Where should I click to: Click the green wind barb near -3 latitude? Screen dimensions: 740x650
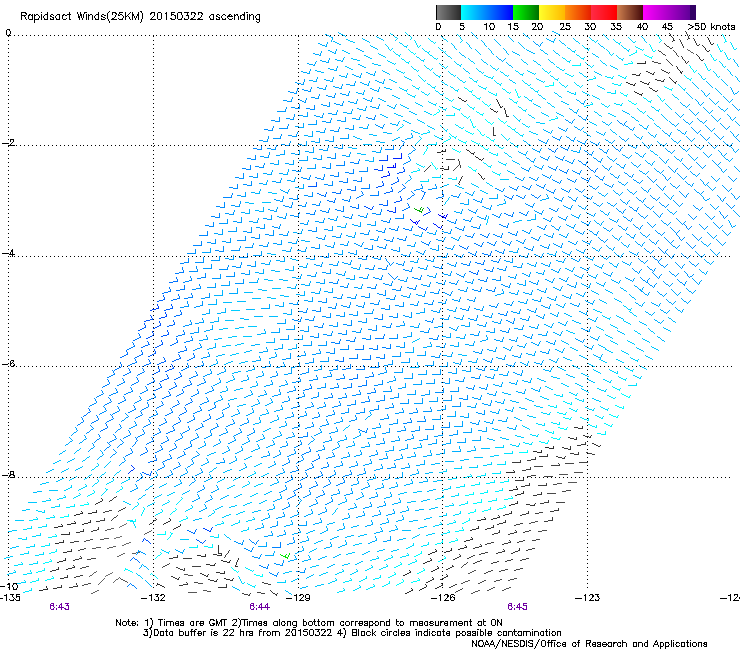click(x=419, y=210)
